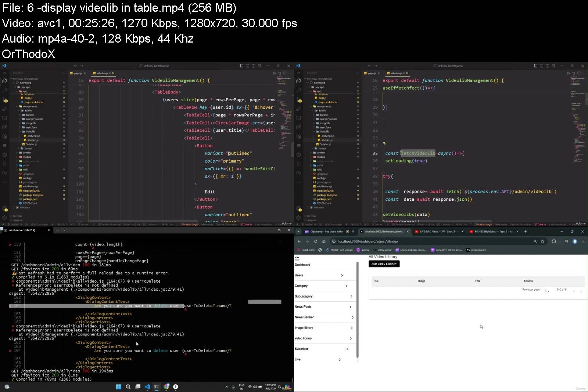
Task: Expand the News Banner menu chevron
Action: [352, 317]
